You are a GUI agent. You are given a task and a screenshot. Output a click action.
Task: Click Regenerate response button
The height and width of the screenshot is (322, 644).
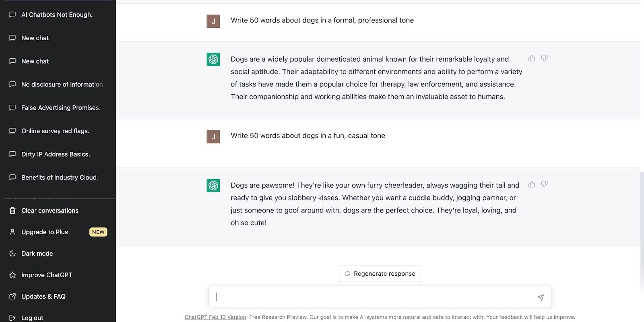tap(380, 274)
